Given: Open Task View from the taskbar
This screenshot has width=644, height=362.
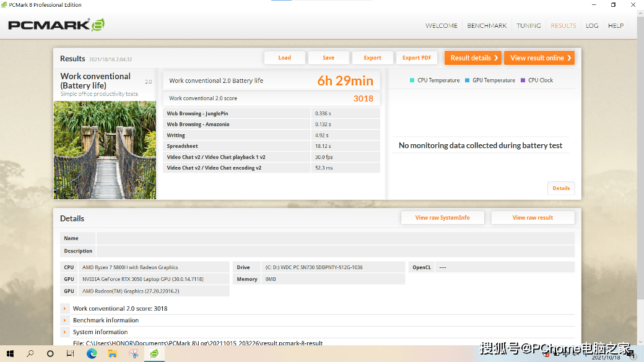Looking at the screenshot, I should 71,353.
